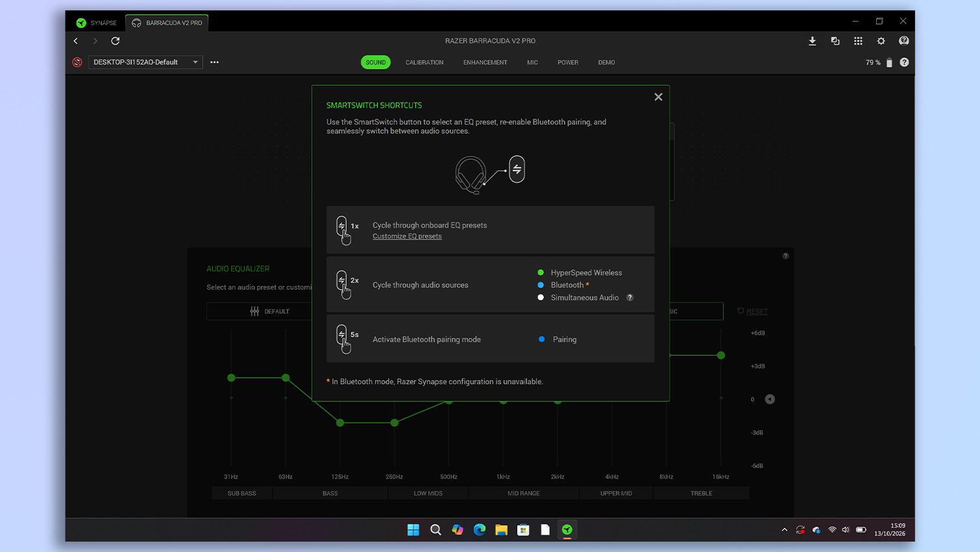Image resolution: width=980 pixels, height=552 pixels.
Task: Click the 16kHz equalizer slider handle
Action: click(721, 355)
